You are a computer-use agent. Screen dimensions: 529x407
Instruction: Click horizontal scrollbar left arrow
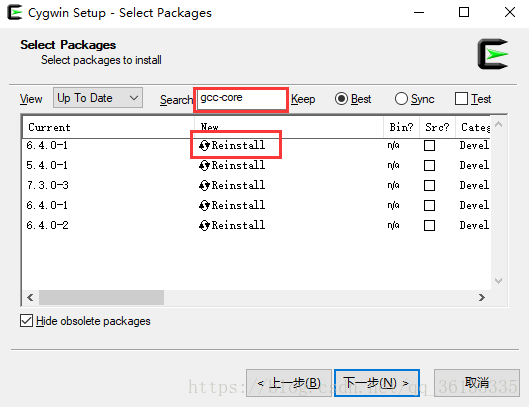point(30,297)
